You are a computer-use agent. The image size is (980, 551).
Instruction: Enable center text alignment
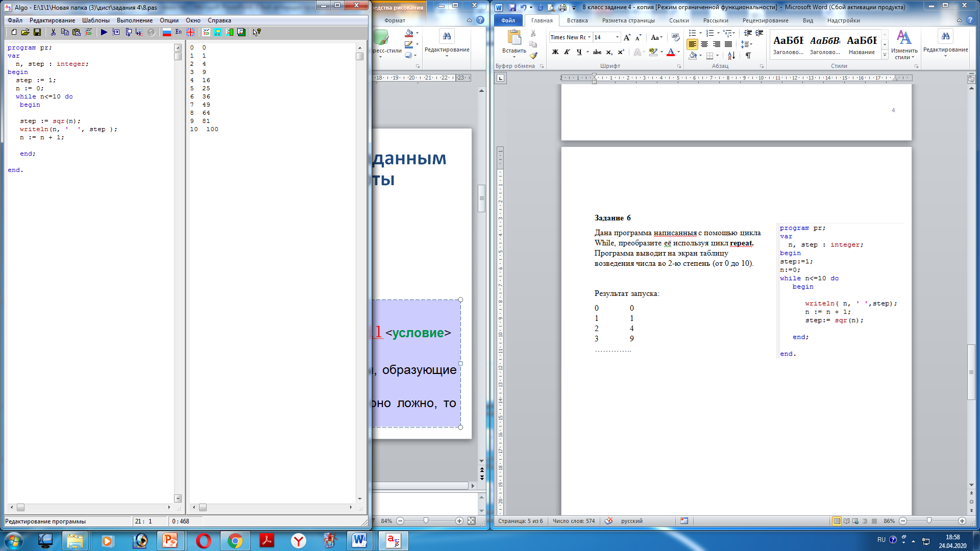[x=704, y=44]
